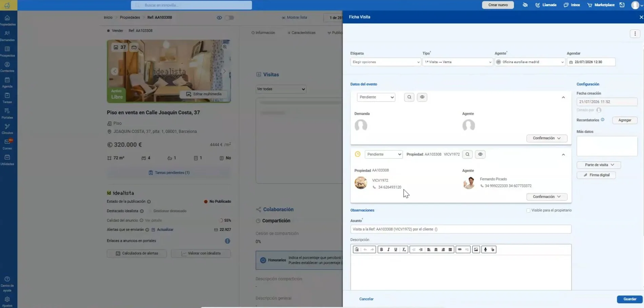This screenshot has height=308, width=644.
Task: Go to Propiedades in the breadcrumb
Action: point(130,18)
